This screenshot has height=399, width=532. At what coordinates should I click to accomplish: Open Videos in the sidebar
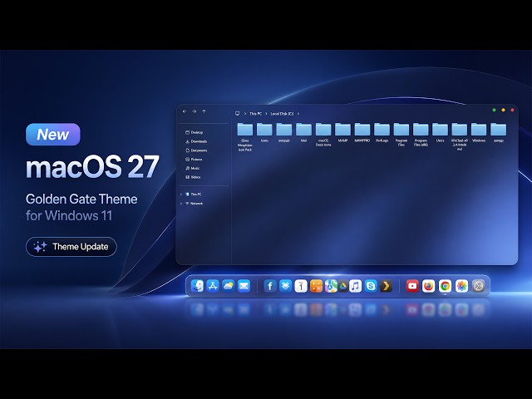pyautogui.click(x=193, y=177)
